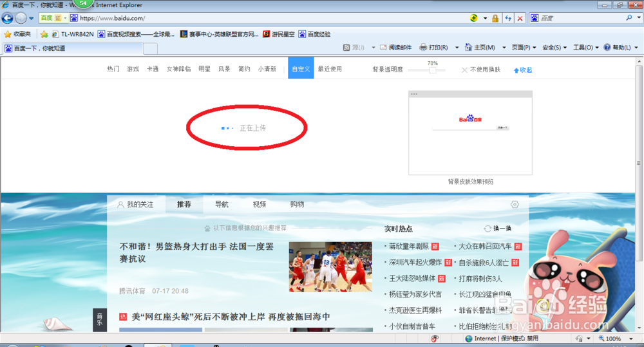Open the 大众在韩召回汽车 hot topic
The width and height of the screenshot is (644, 347).
(485, 247)
